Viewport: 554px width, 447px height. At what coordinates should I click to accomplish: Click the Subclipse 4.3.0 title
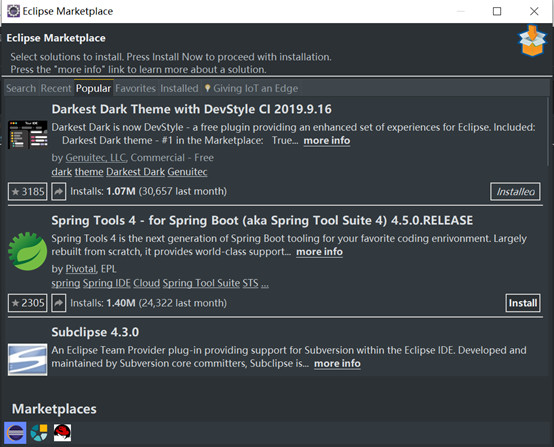tap(95, 332)
